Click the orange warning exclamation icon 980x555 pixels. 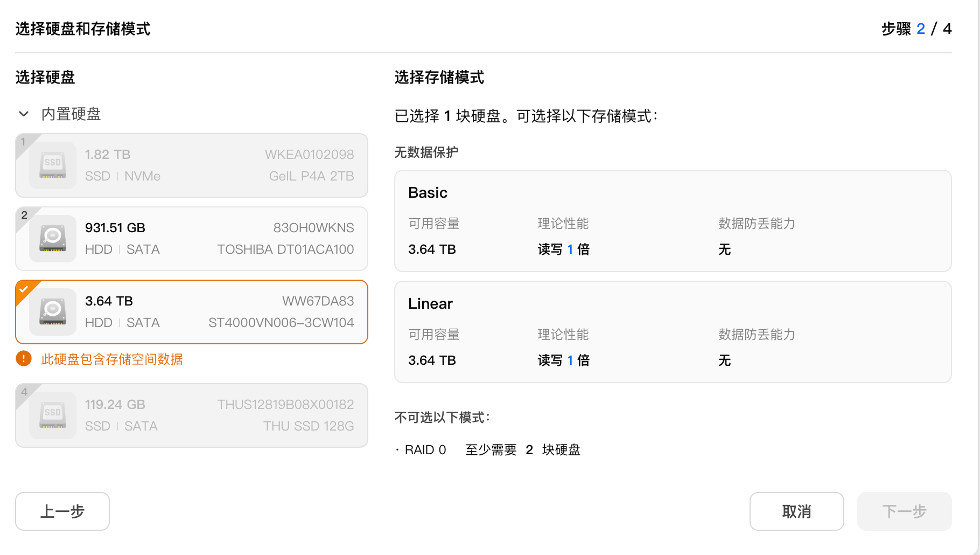[x=24, y=358]
